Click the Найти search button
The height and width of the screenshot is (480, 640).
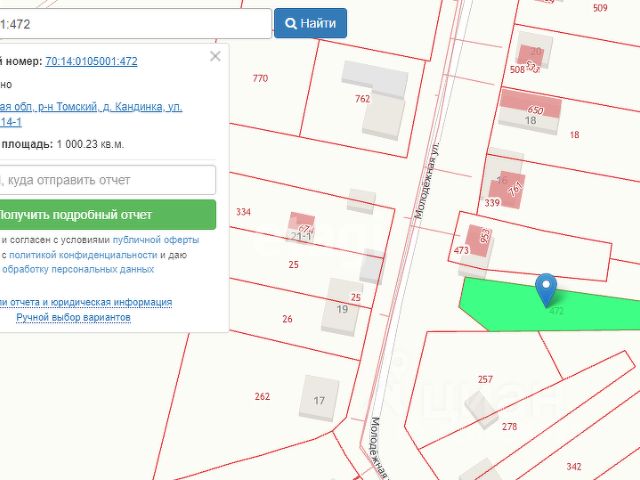coord(310,23)
